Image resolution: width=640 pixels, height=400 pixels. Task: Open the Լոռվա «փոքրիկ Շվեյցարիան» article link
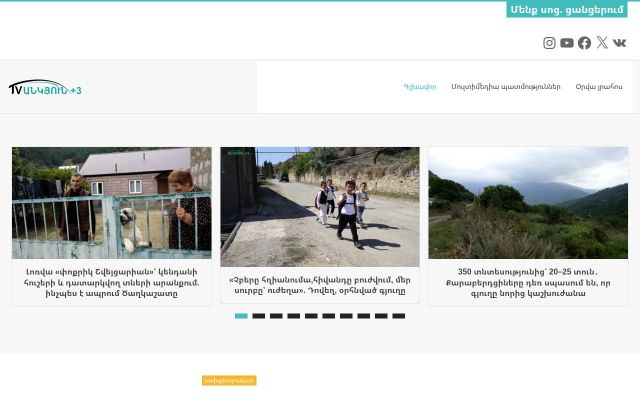coord(111,282)
